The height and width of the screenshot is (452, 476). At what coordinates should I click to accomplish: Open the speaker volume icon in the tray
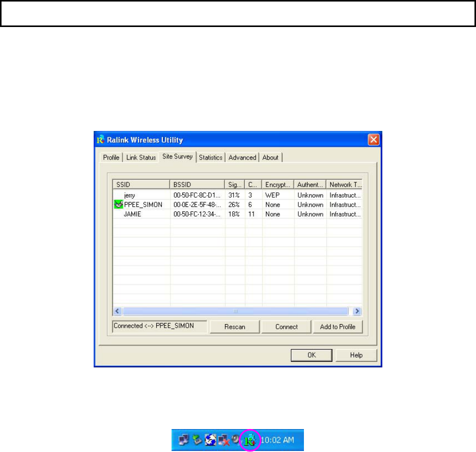tap(236, 440)
